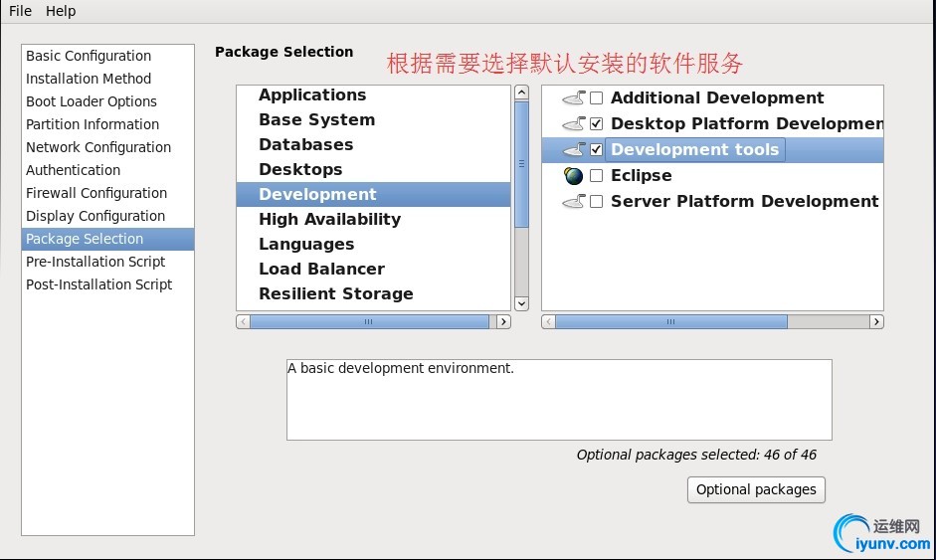Click the Desktop Platform Development package icon

click(x=574, y=123)
